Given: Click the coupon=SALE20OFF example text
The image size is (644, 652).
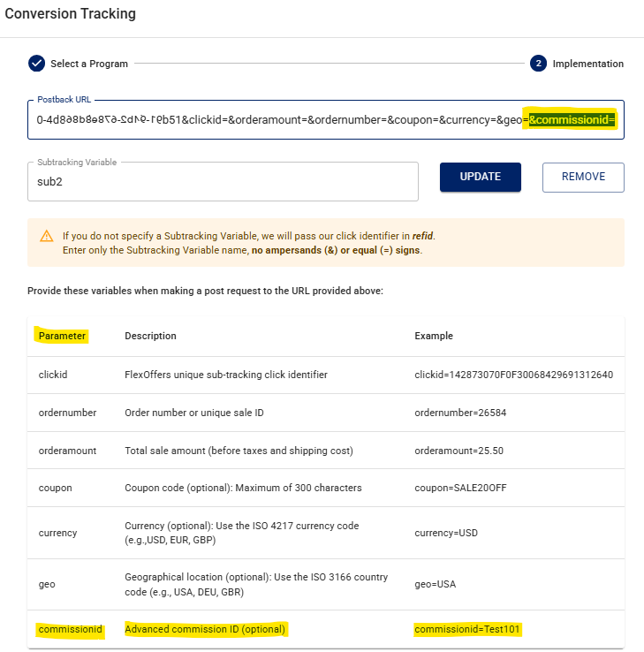Looking at the screenshot, I should (462, 488).
